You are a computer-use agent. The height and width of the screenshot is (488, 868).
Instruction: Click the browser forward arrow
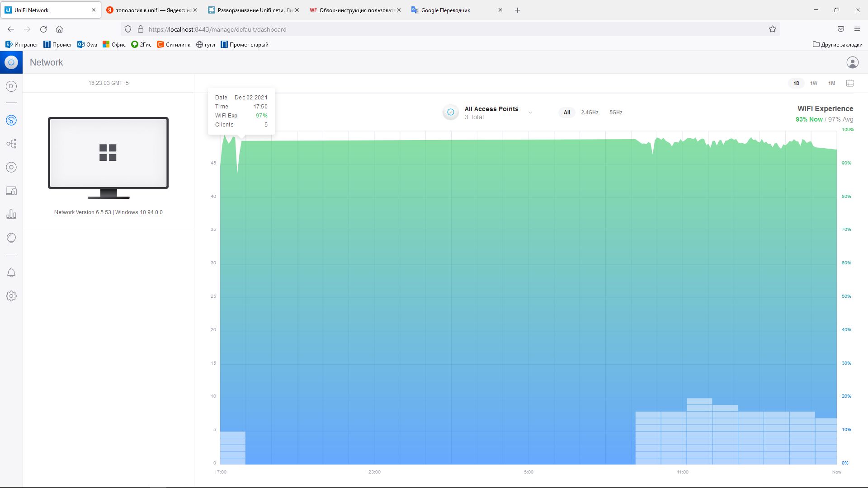pyautogui.click(x=27, y=29)
